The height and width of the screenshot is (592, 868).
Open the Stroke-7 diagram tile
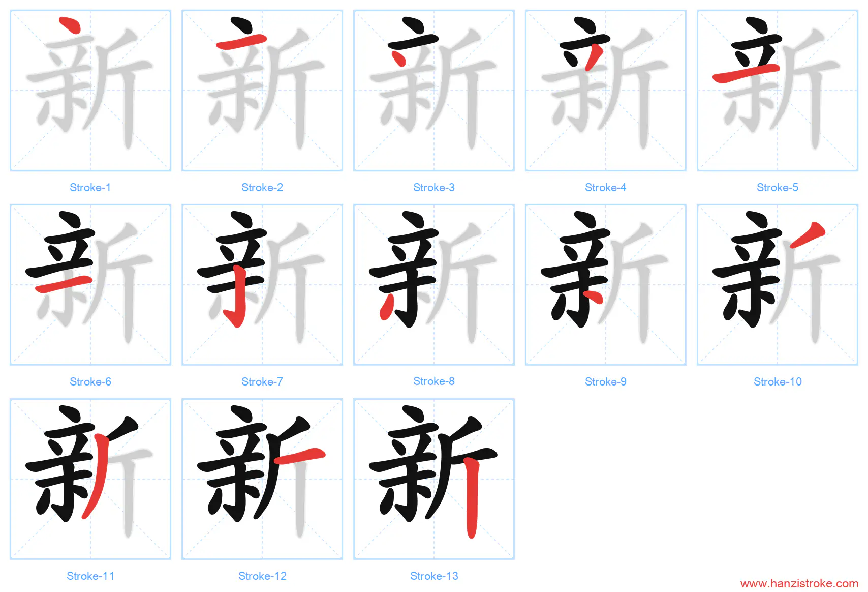[x=262, y=285]
